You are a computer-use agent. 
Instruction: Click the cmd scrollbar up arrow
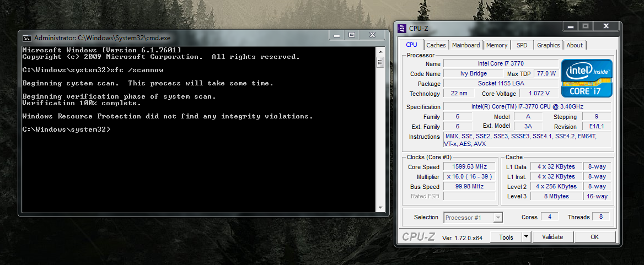pyautogui.click(x=380, y=51)
